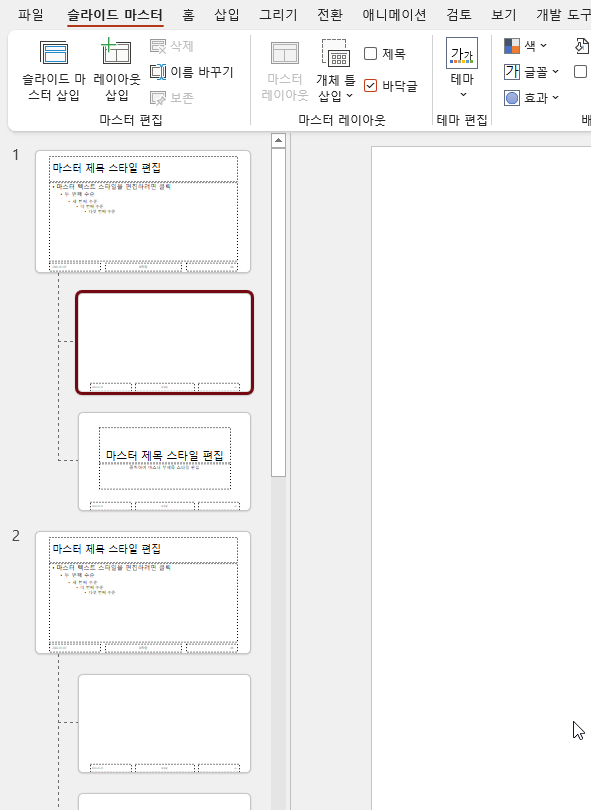Click the 이름 바꾸기 icon
This screenshot has width=591, height=810.
tap(158, 72)
